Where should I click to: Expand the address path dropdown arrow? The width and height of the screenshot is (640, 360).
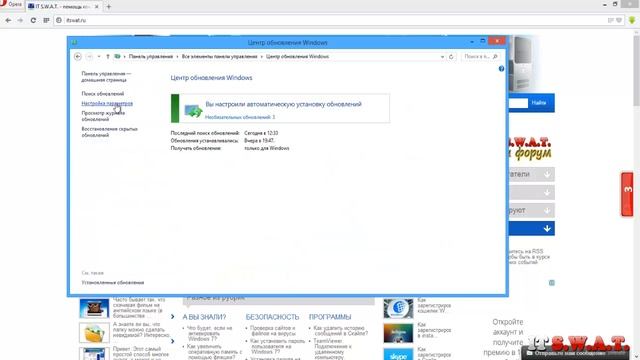click(442, 57)
